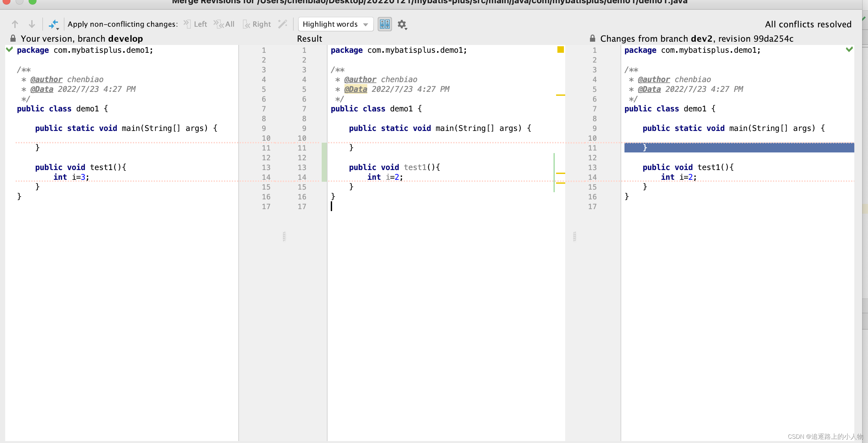868x443 pixels.
Task: Click All conflicts resolved status text
Action: click(x=808, y=24)
